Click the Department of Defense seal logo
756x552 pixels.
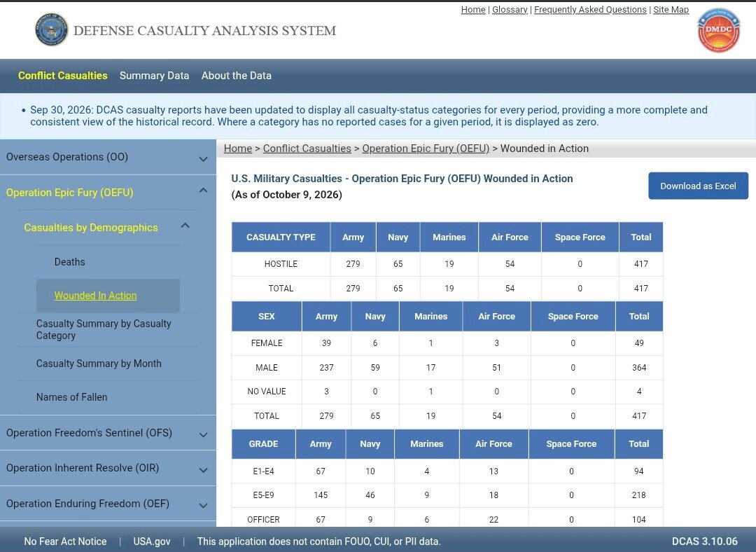click(52, 30)
